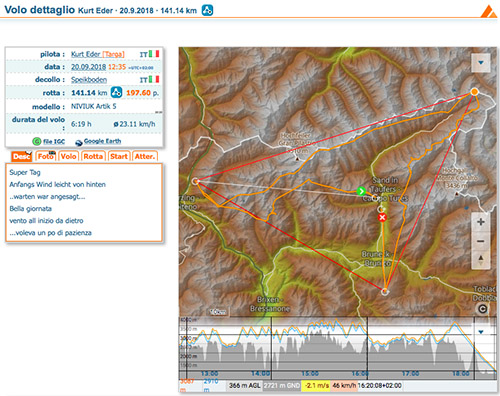500x396 pixels.
Task: Click the compass north reset button on map
Action: [481, 260]
